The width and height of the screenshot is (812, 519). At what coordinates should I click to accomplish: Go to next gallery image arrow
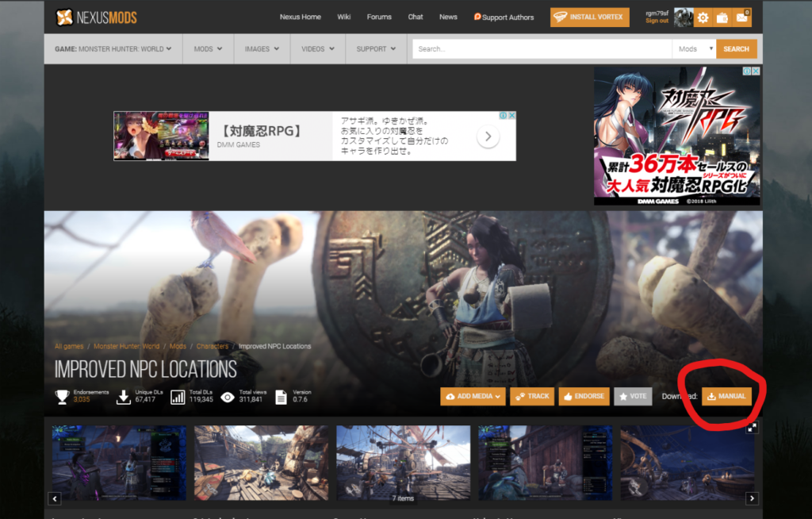[x=753, y=498]
